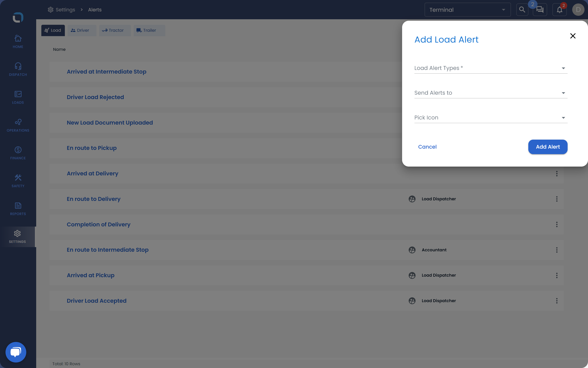Viewport: 588px width, 368px height.
Task: Expand the Load Alert Types dropdown
Action: click(491, 68)
